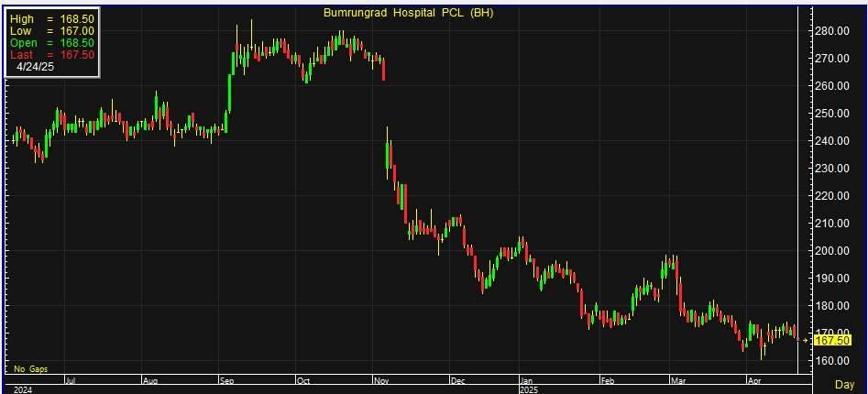Select the Low = 167.00 readout
The height and width of the screenshot is (394, 868).
(52, 31)
